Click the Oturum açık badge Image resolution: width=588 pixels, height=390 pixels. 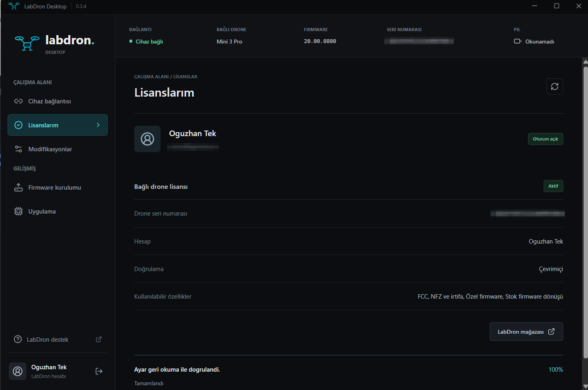tap(545, 139)
